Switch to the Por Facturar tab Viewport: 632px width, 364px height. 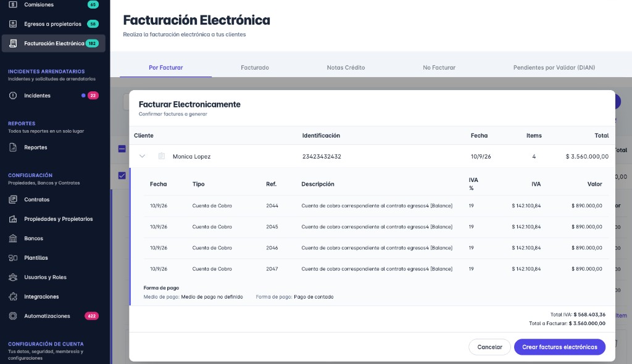(165, 67)
